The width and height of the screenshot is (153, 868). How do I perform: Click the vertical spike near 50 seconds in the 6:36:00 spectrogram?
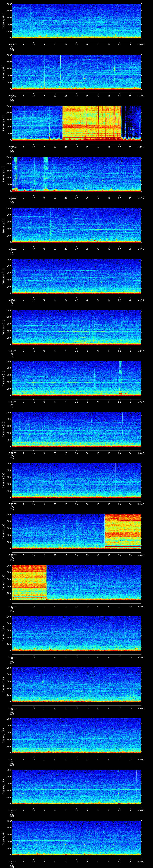[120, 378]
